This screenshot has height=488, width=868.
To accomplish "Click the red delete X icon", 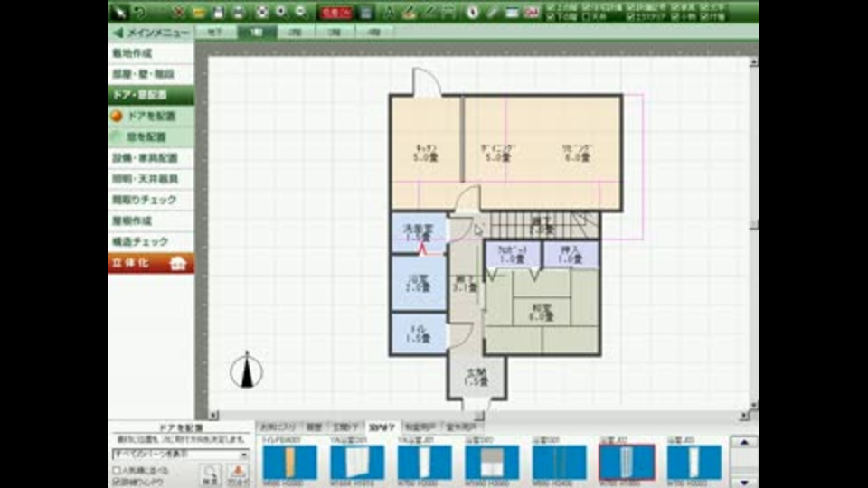I will (x=178, y=12).
